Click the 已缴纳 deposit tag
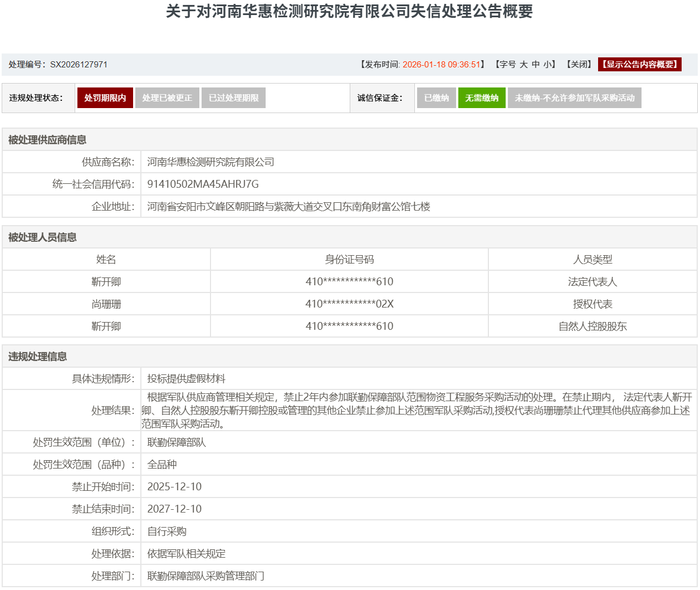Viewport: 700px width, 590px height. coord(436,98)
